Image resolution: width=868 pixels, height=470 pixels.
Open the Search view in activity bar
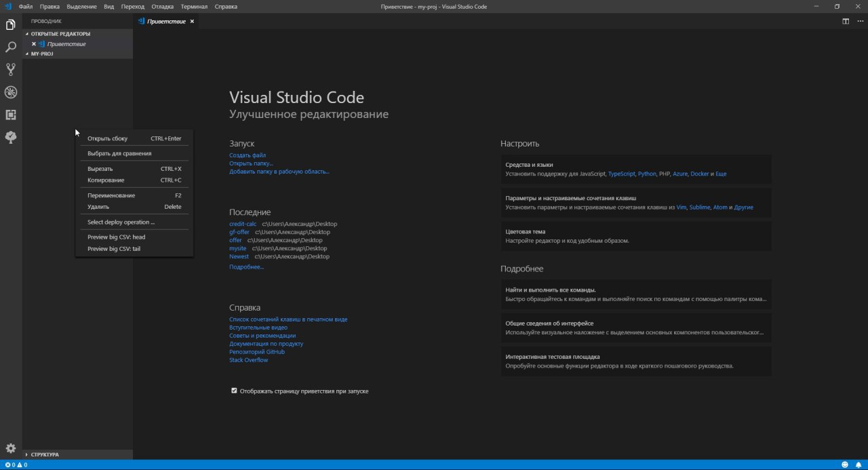click(x=11, y=47)
